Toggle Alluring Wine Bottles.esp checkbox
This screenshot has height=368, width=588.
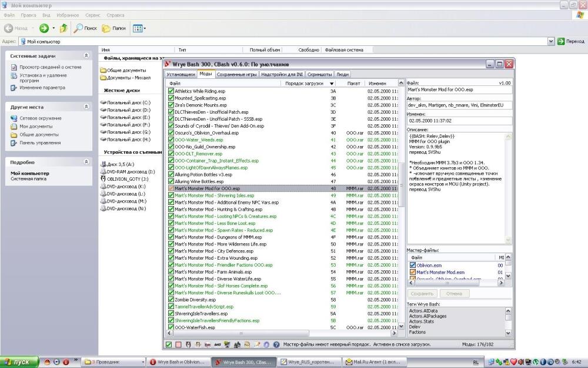click(x=171, y=181)
